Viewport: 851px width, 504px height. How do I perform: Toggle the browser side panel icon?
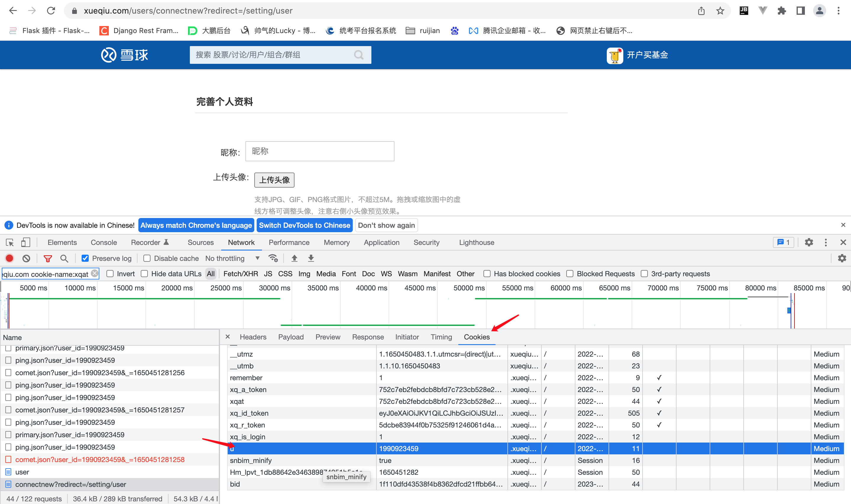click(x=801, y=11)
